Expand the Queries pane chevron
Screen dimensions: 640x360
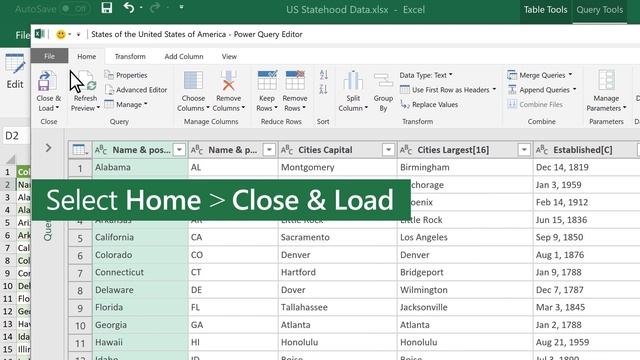pos(48,148)
